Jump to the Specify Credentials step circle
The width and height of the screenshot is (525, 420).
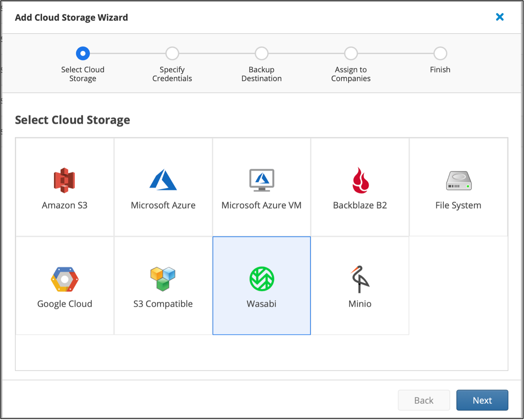click(172, 53)
